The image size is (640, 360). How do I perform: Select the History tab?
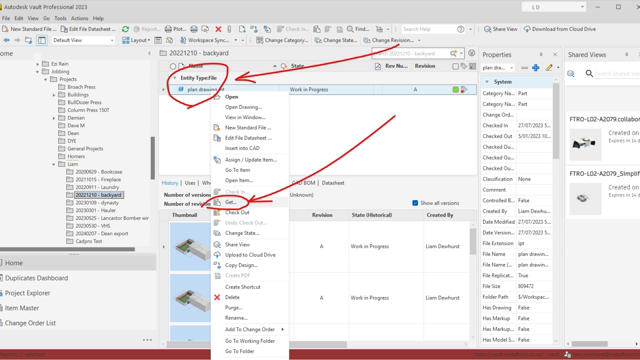click(170, 183)
